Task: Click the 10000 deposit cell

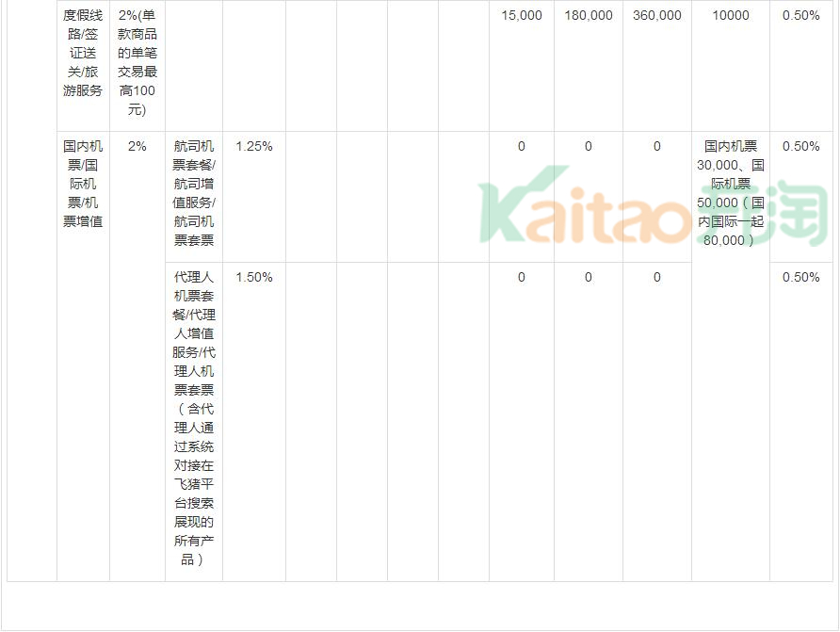Action: (731, 15)
